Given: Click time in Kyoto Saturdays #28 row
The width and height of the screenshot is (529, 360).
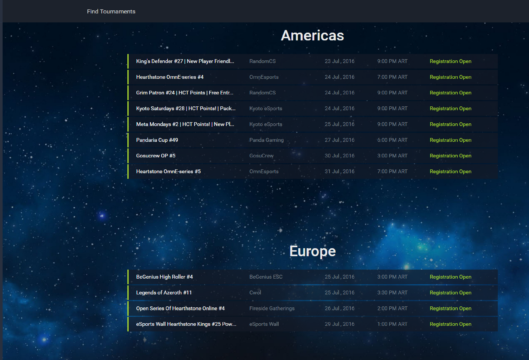Looking at the screenshot, I should point(392,108).
